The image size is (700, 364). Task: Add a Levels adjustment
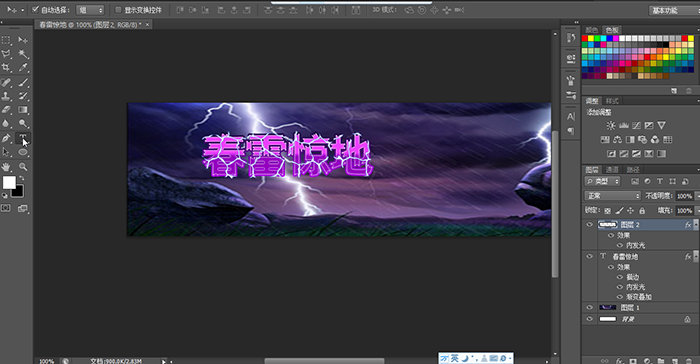click(x=624, y=126)
